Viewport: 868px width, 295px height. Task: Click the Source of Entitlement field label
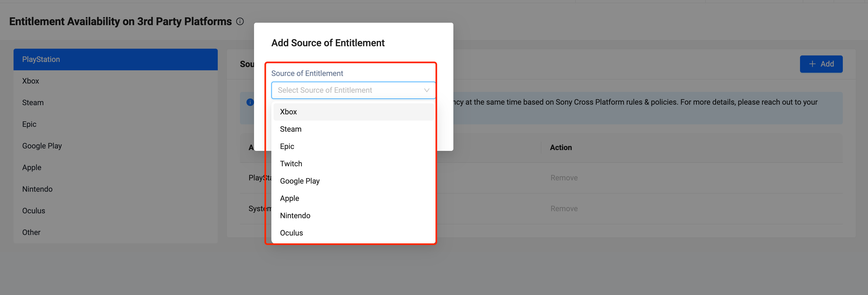[x=307, y=73]
